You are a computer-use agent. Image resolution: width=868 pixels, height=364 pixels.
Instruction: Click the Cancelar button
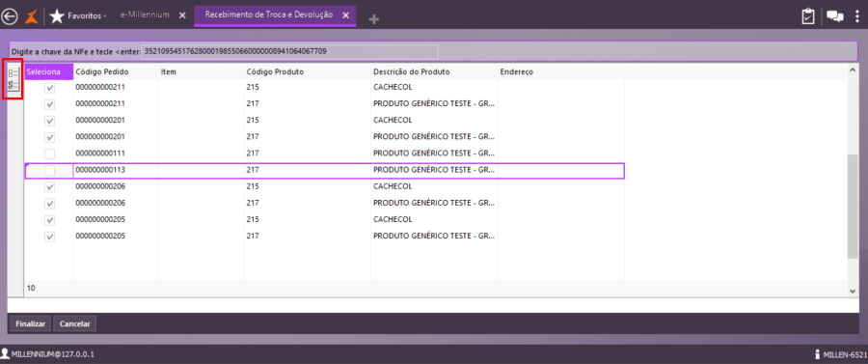[74, 323]
